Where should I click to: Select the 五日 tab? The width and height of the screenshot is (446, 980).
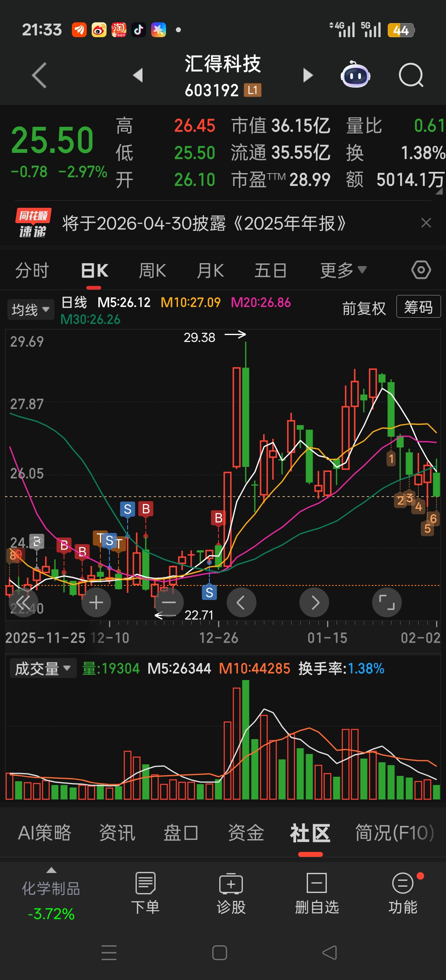coord(270,271)
